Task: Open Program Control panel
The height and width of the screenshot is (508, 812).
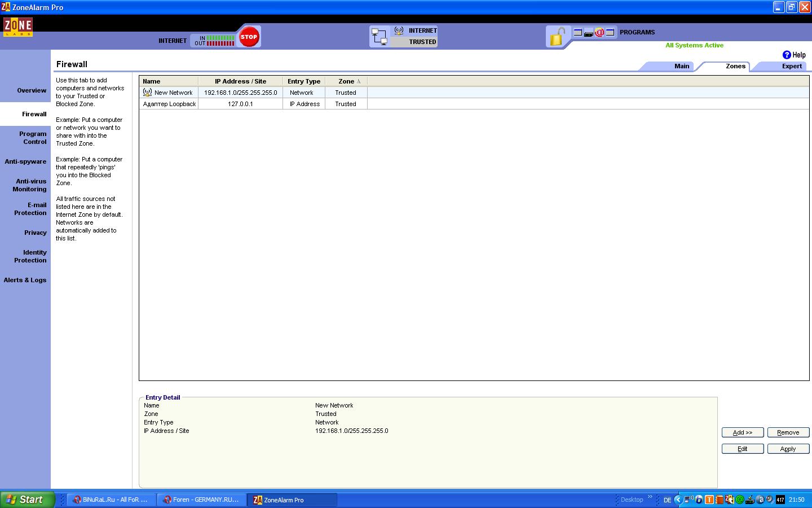Action: (33, 138)
